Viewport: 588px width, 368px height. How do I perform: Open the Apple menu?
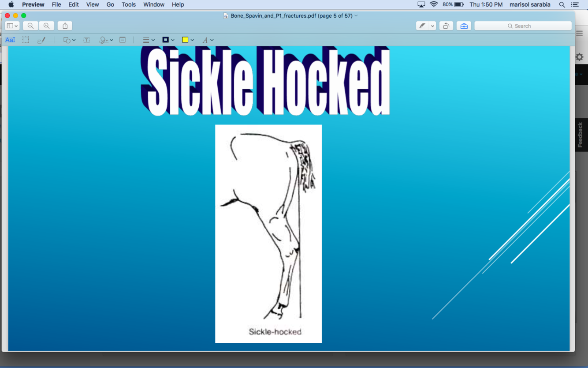pos(11,4)
